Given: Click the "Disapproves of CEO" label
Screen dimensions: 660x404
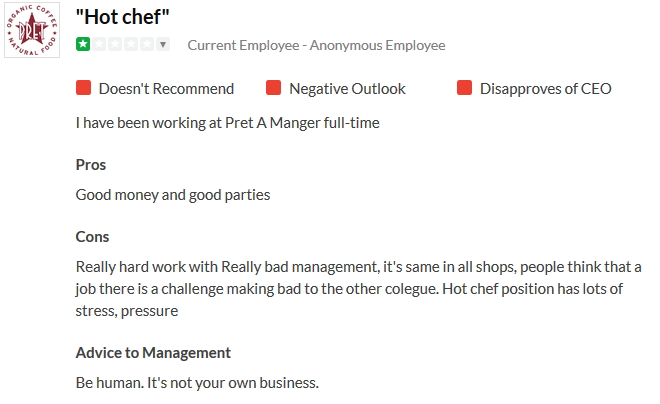Looking at the screenshot, I should tap(545, 89).
